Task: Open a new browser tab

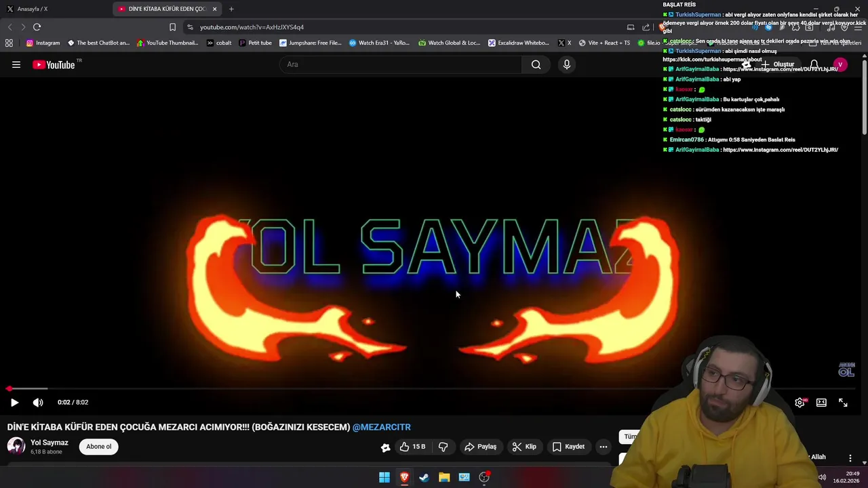Action: tap(231, 9)
